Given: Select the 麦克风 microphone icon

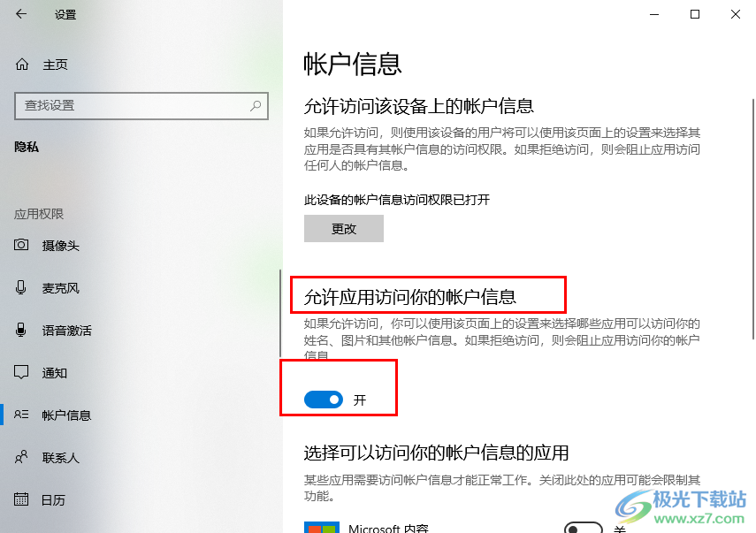Looking at the screenshot, I should [x=20, y=287].
